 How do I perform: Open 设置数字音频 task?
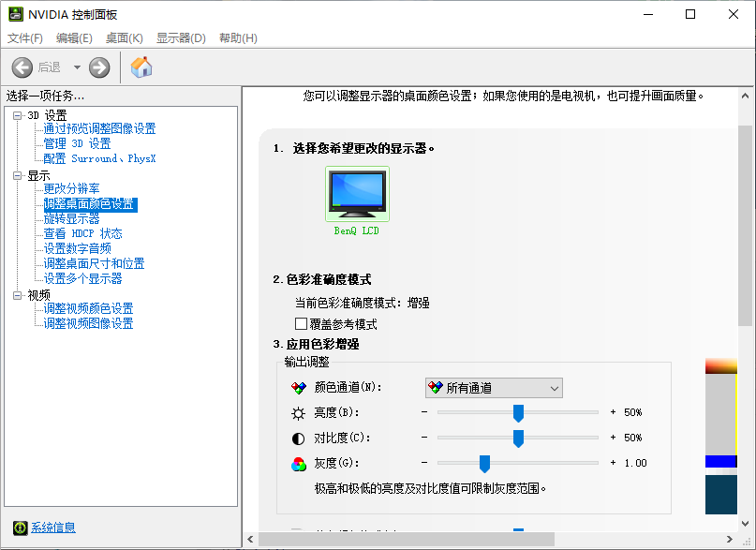78,248
